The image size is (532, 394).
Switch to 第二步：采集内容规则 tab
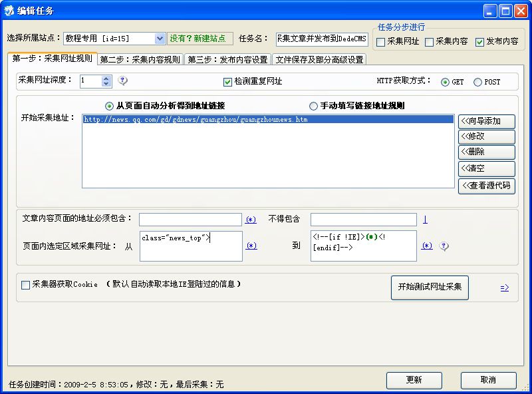pos(140,59)
